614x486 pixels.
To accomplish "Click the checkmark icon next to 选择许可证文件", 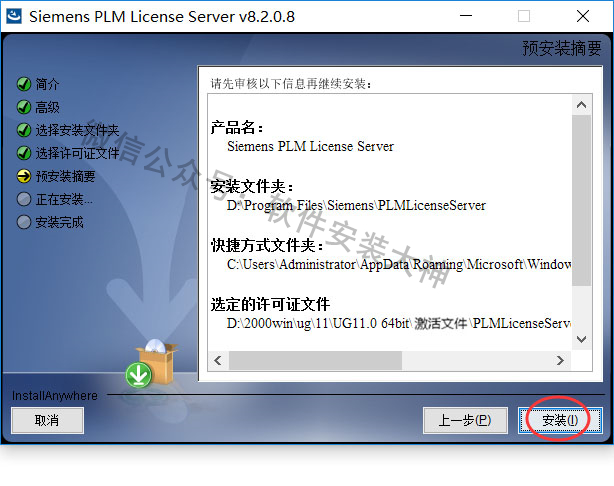I will coord(24,153).
